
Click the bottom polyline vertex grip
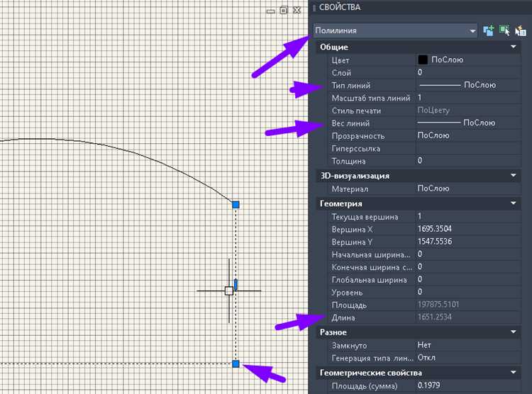coord(235,364)
